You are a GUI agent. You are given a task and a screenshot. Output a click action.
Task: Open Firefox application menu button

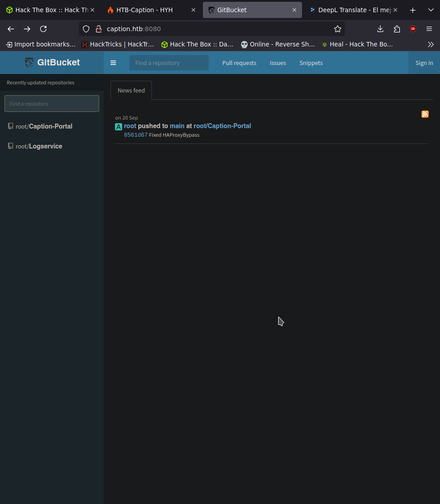[429, 29]
